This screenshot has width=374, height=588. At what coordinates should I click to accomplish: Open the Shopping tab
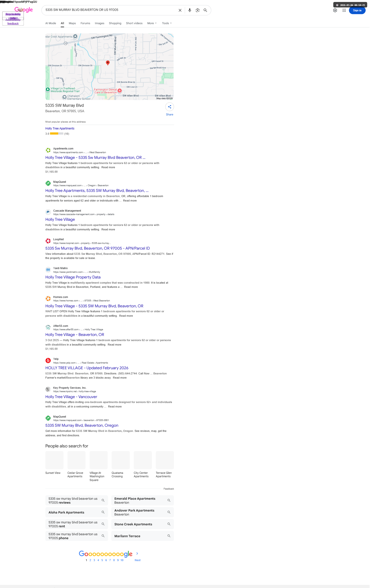click(x=115, y=23)
